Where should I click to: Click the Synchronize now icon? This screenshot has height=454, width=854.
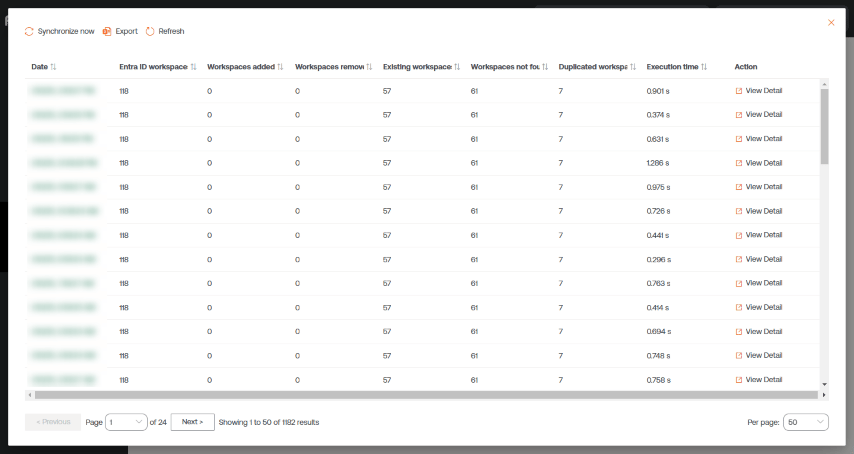tap(29, 32)
